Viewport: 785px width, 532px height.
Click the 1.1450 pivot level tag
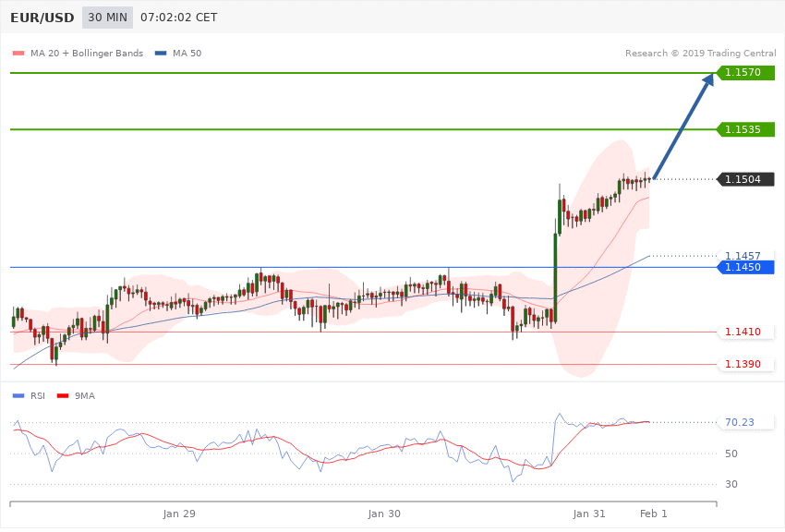point(745,267)
